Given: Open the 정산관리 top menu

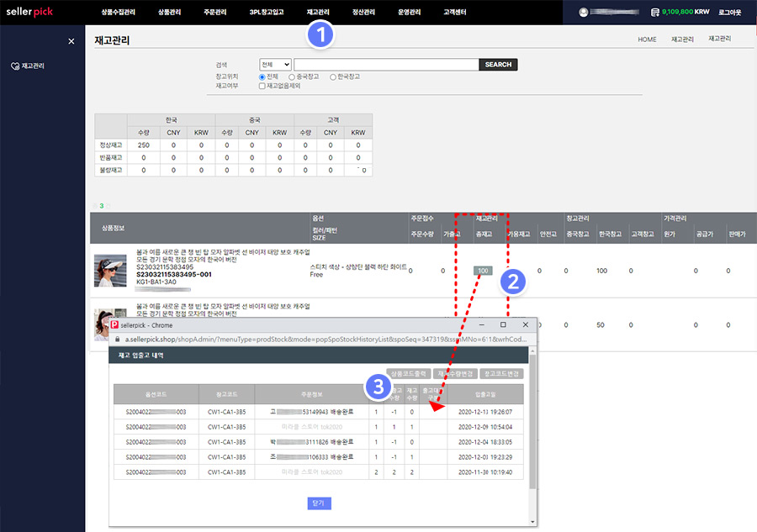Looking at the screenshot, I should pyautogui.click(x=363, y=12).
